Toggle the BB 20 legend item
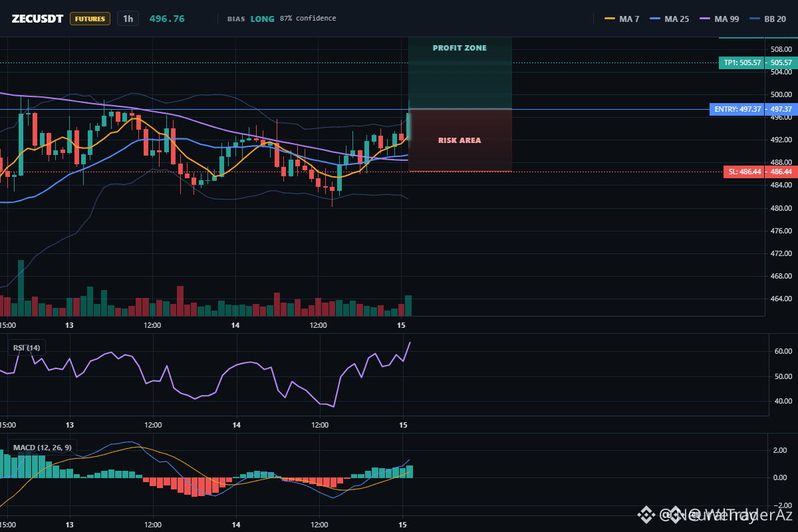 tap(767, 19)
